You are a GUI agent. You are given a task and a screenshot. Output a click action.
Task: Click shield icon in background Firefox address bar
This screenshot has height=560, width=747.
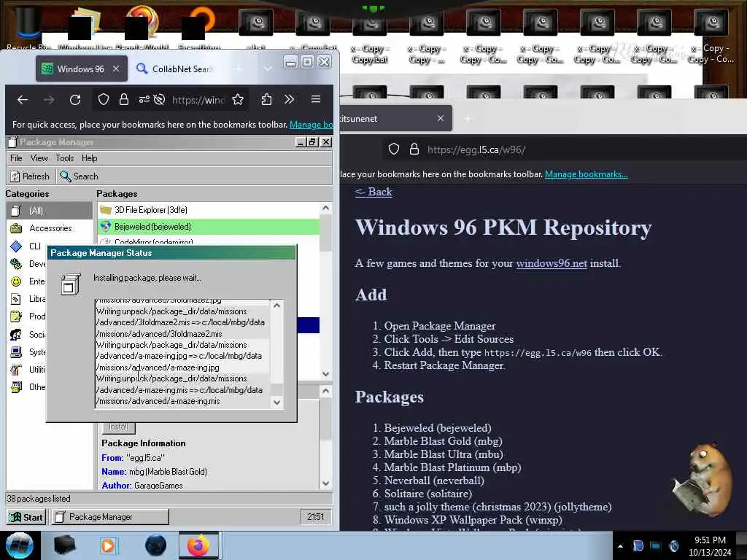coord(393,149)
